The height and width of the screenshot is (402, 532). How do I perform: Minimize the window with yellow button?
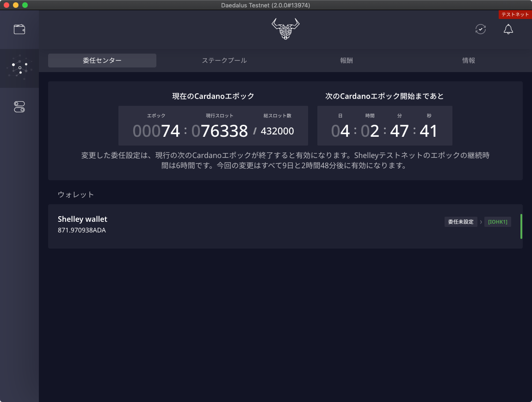click(16, 5)
